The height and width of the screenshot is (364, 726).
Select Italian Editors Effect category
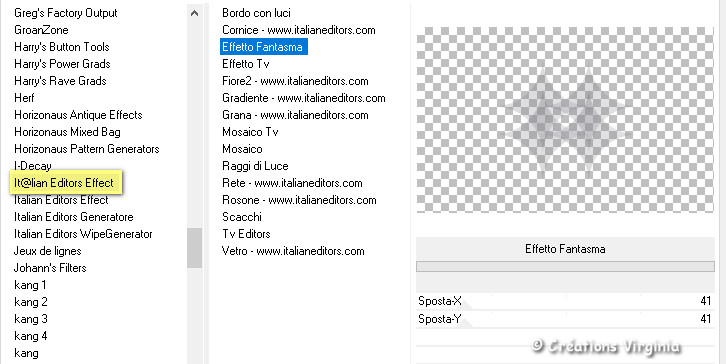click(61, 200)
